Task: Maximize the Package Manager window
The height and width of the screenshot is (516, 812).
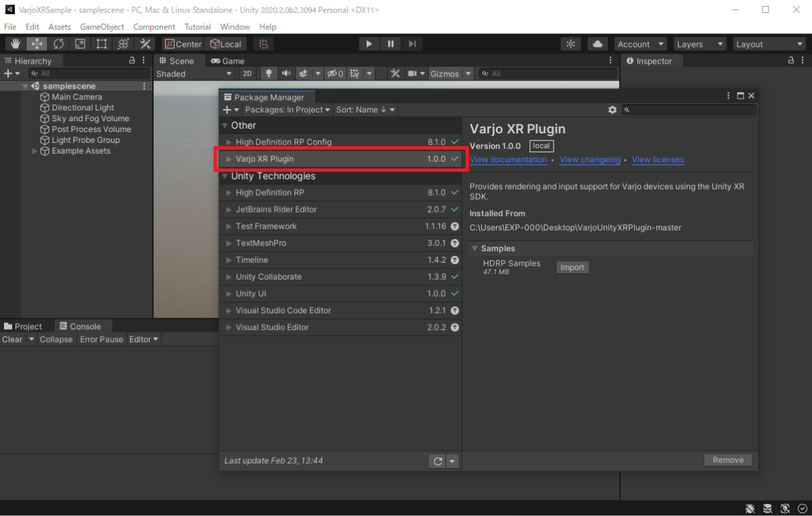Action: tap(740, 96)
